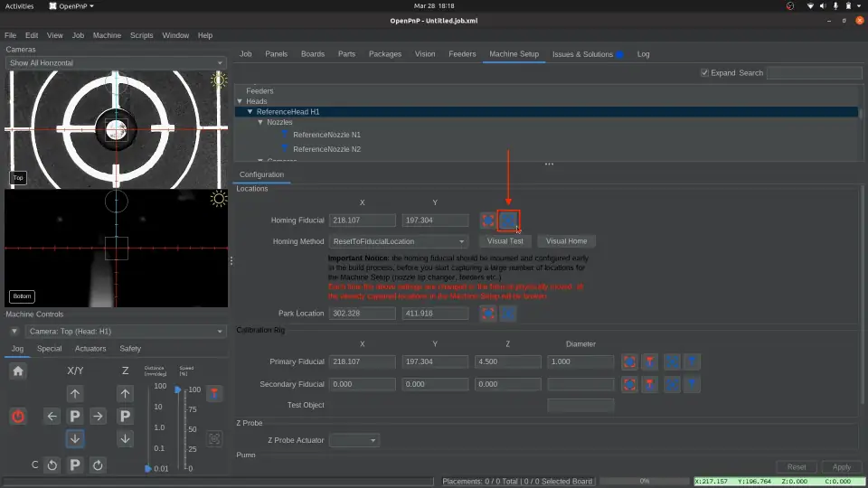Capture nozzle location for Primary Fiducial
This screenshot has height=488, width=868.
649,361
